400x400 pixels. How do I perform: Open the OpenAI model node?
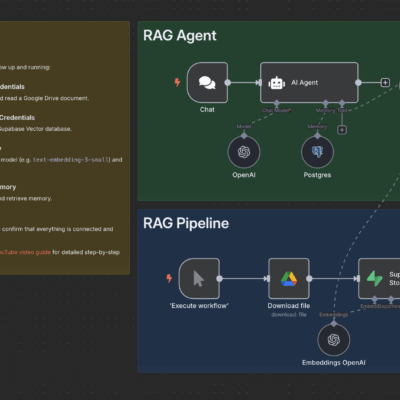[244, 152]
